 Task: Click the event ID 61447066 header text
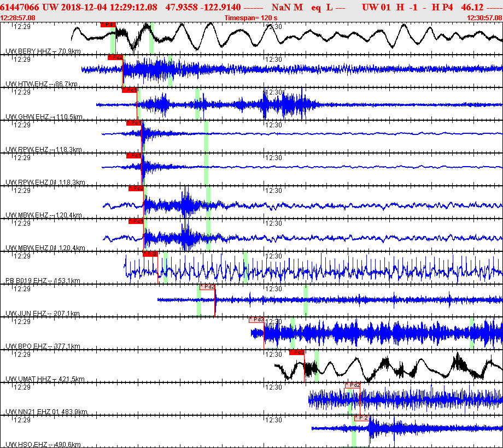pyautogui.click(x=20, y=7)
